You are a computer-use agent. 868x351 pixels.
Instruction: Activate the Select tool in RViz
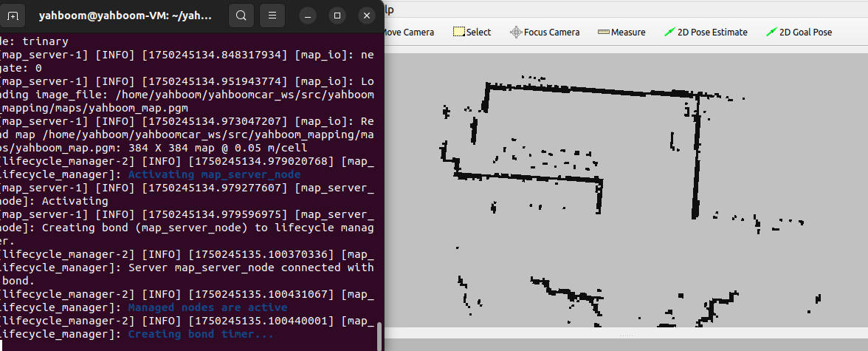[472, 33]
